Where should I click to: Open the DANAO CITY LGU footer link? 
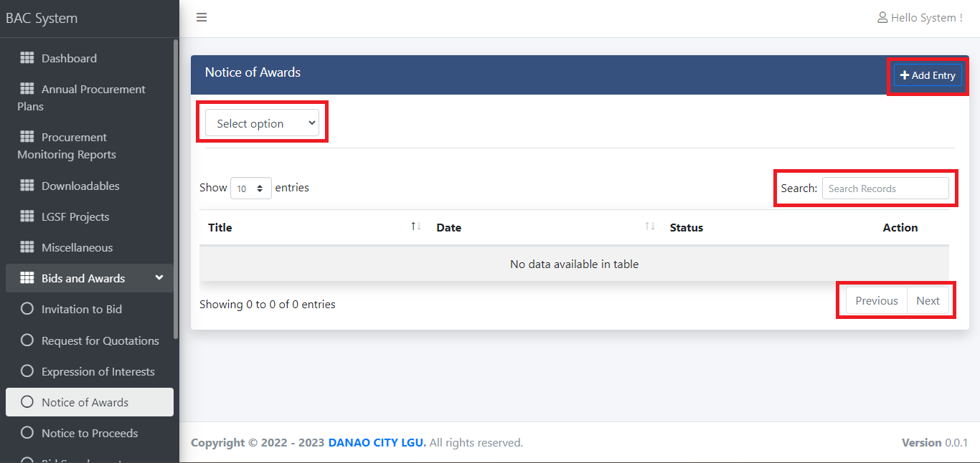coord(377,442)
